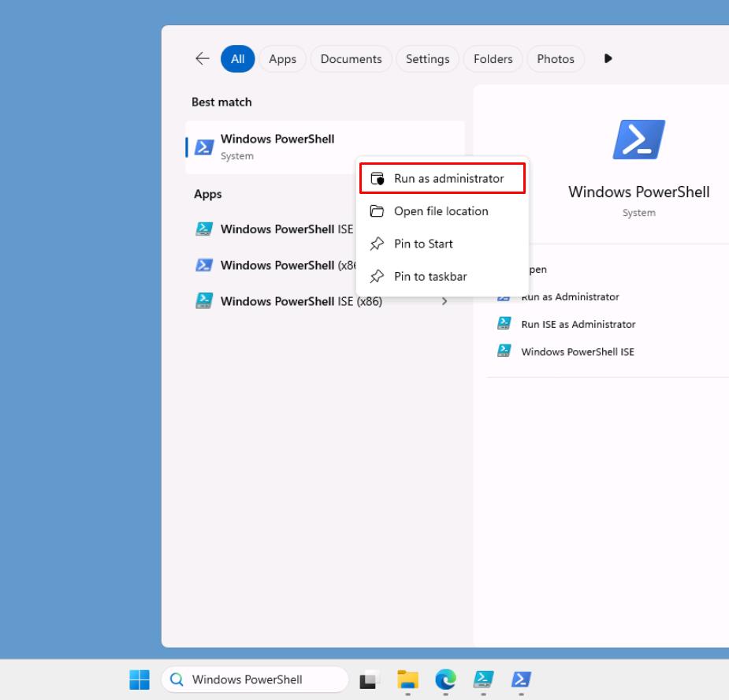Image resolution: width=729 pixels, height=700 pixels.
Task: Click the back arrow in search panel
Action: (203, 58)
